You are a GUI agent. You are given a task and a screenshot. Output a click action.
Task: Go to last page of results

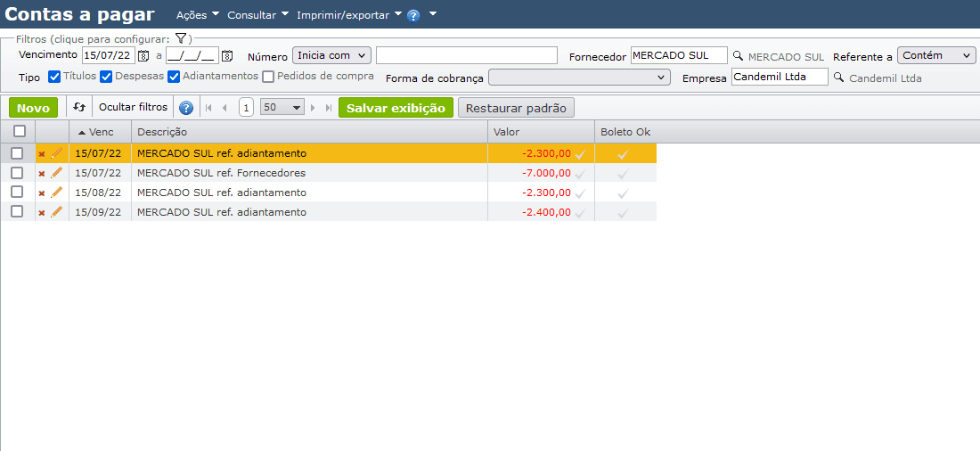[329, 108]
